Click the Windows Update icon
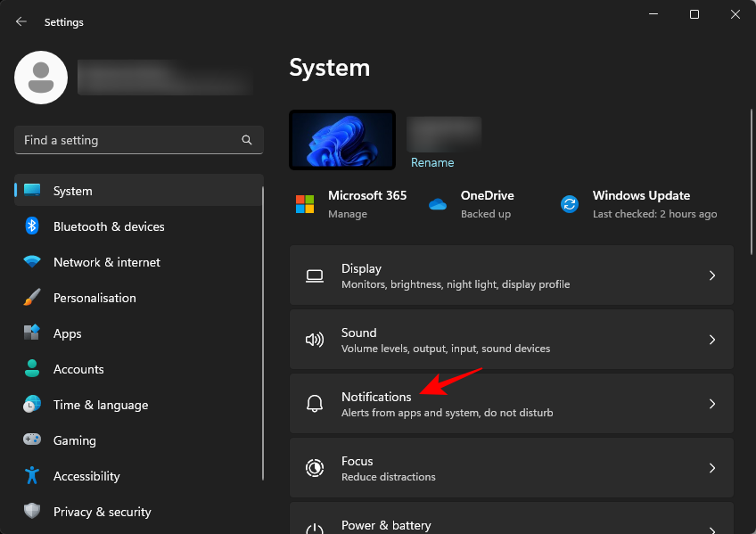The image size is (756, 534). (x=570, y=203)
